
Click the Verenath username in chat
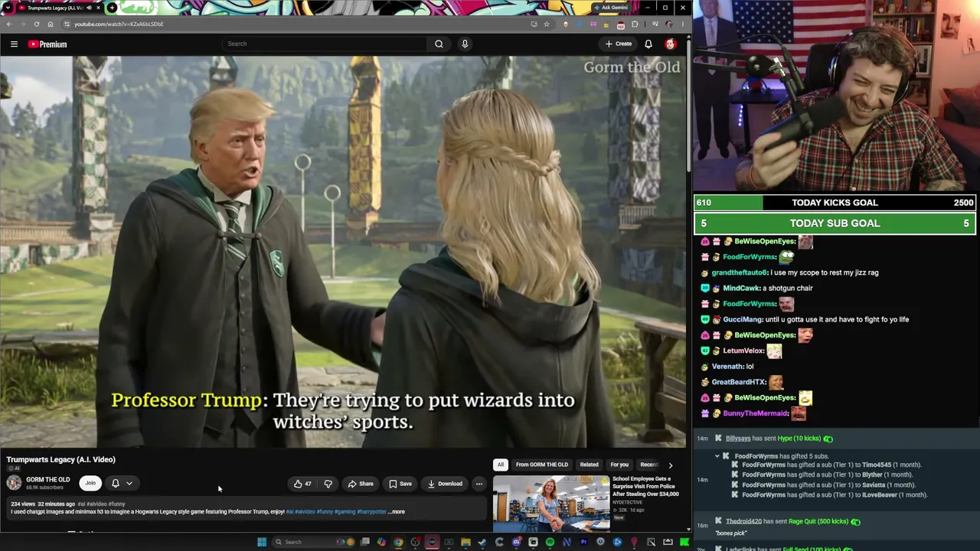coord(727,367)
